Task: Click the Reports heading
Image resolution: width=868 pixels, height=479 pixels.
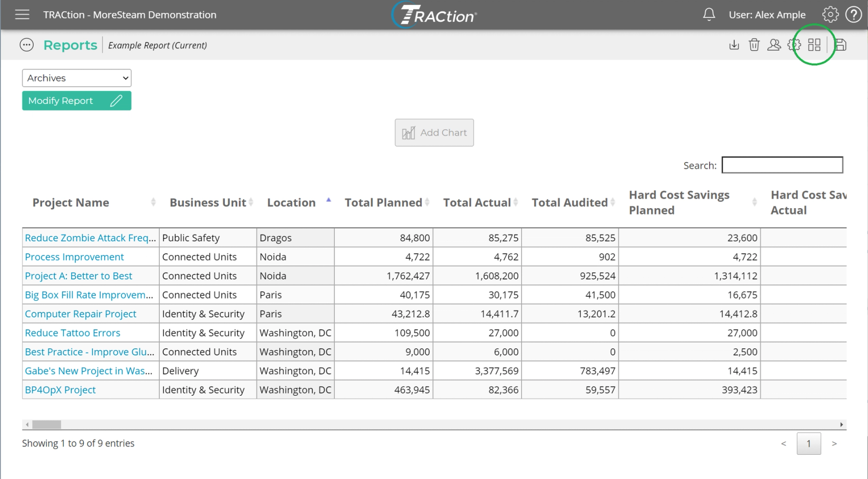Action: click(x=70, y=45)
